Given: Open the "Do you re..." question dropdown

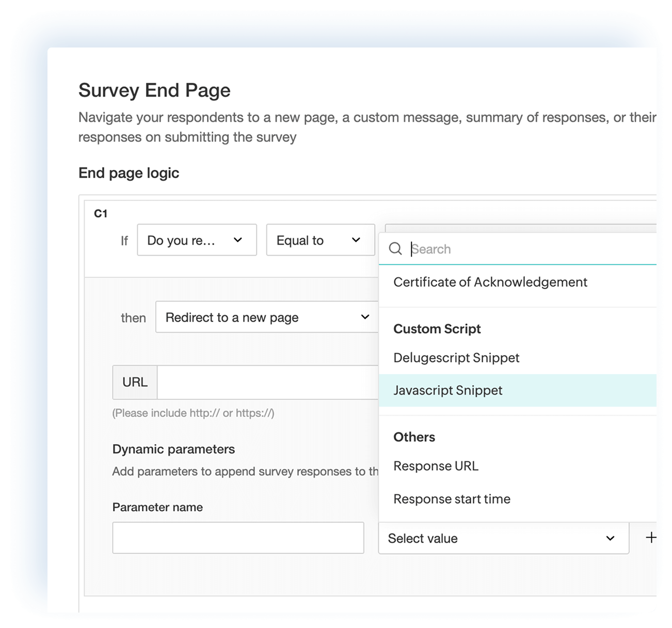Looking at the screenshot, I should coord(197,240).
